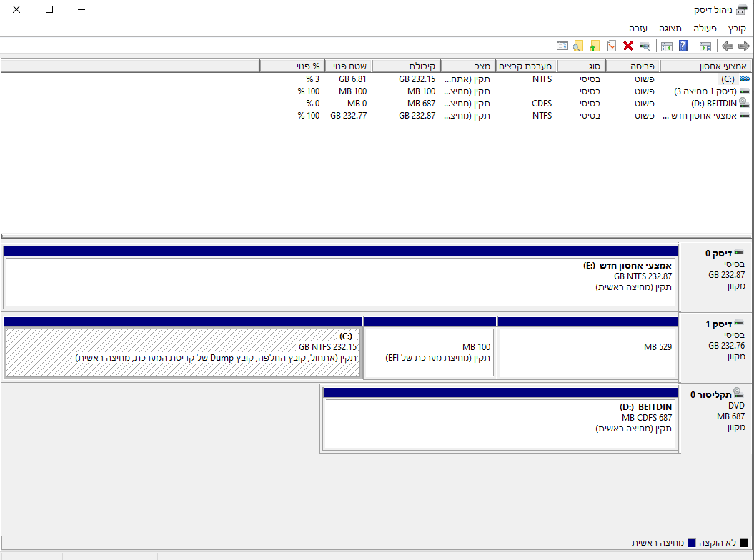Click the blue primary partition legend swatch
Viewport: 754px width, 560px height.
[691, 543]
